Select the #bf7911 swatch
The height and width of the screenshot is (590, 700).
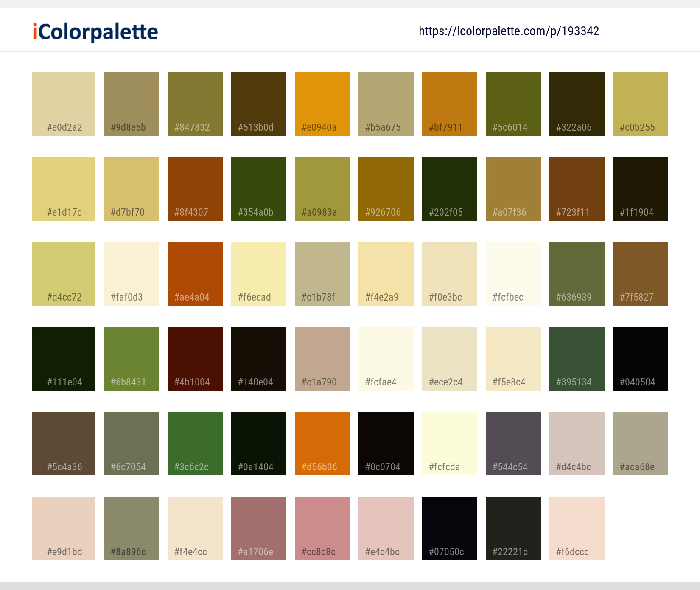(449, 104)
